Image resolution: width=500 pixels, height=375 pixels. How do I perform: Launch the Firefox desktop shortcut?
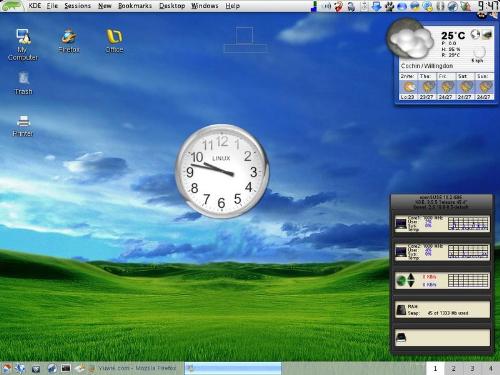(69, 41)
